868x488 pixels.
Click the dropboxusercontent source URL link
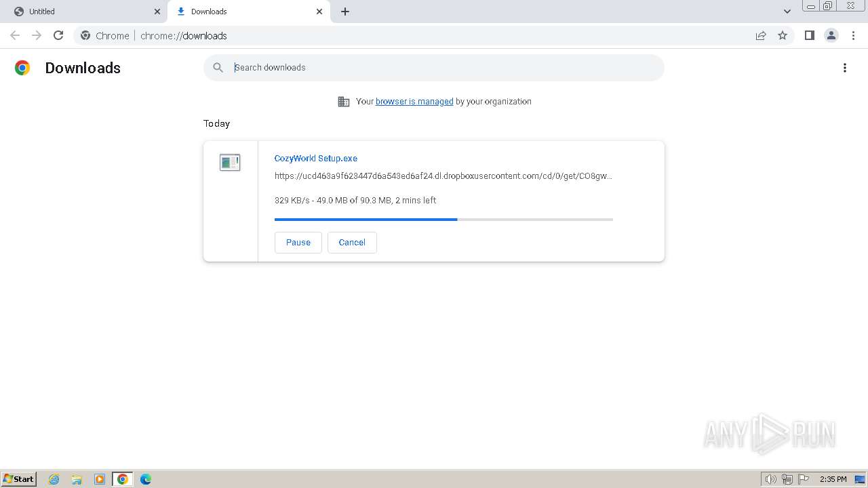(443, 176)
